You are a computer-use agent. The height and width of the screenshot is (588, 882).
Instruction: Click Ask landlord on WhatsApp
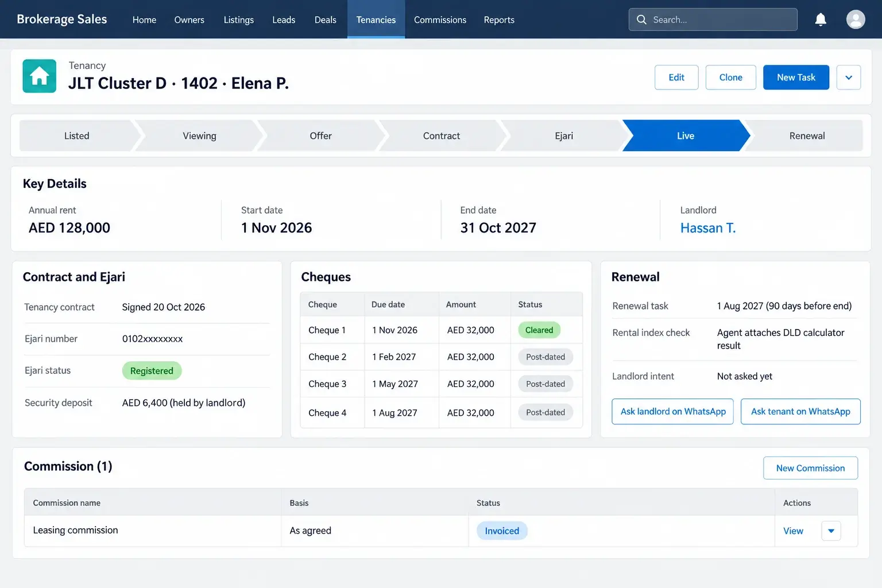[673, 412]
